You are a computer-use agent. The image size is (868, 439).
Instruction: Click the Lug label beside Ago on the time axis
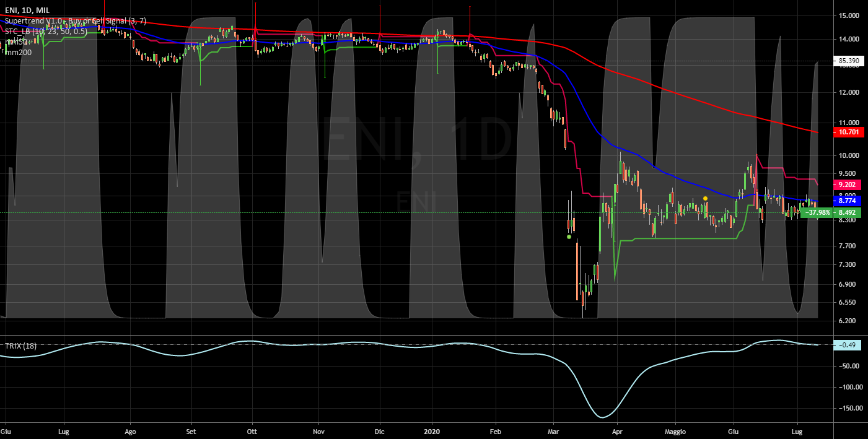(63, 430)
